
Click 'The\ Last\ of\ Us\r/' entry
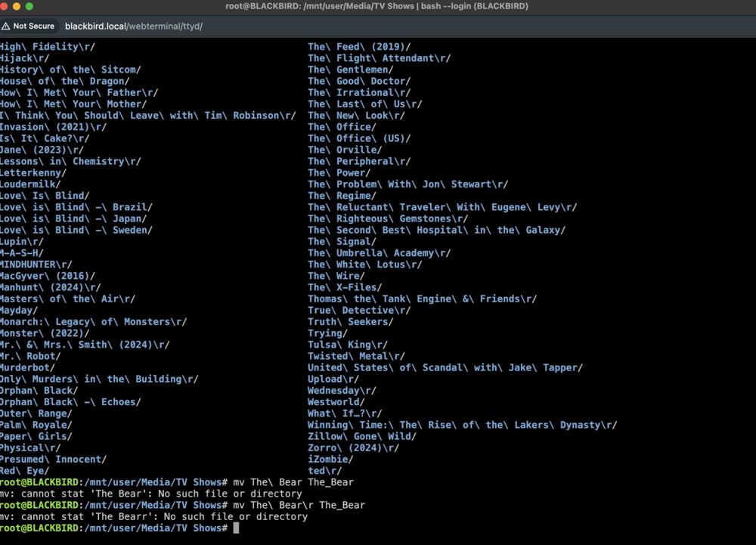(x=365, y=104)
